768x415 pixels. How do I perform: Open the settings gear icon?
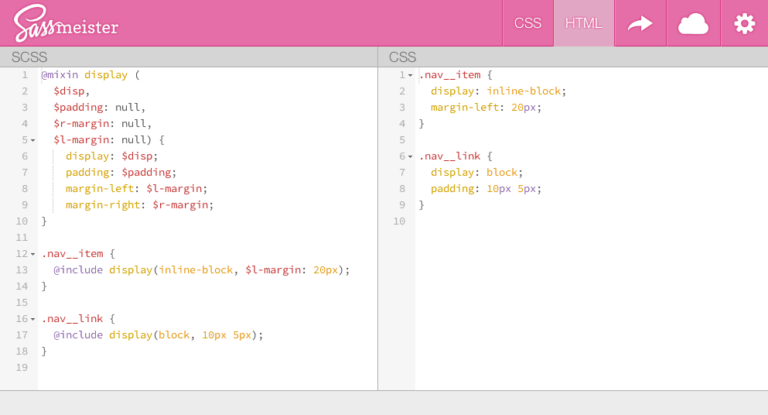[744, 23]
